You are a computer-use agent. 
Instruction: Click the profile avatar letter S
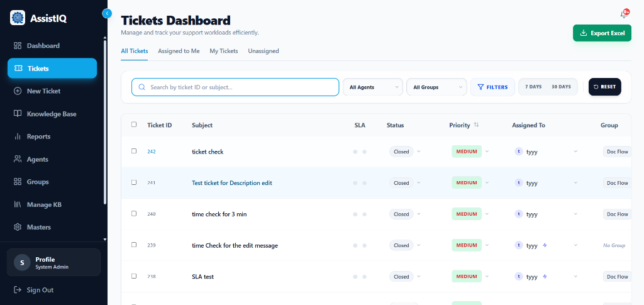[22, 262]
